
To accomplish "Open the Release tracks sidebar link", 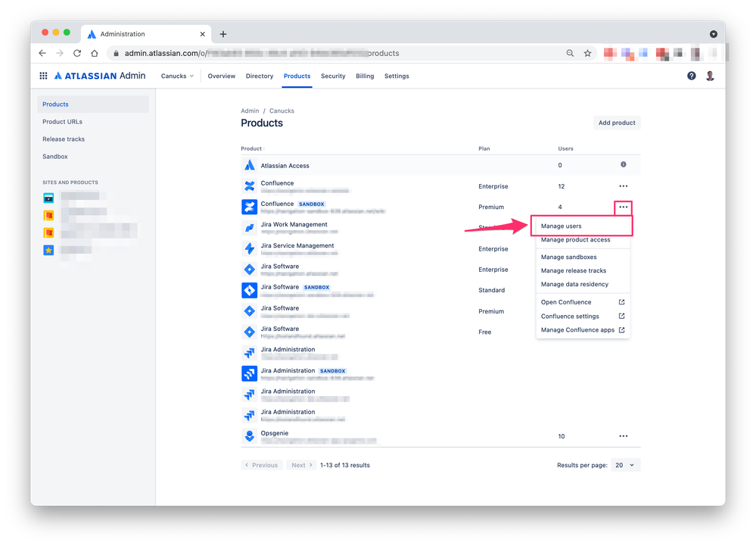I will pos(63,139).
